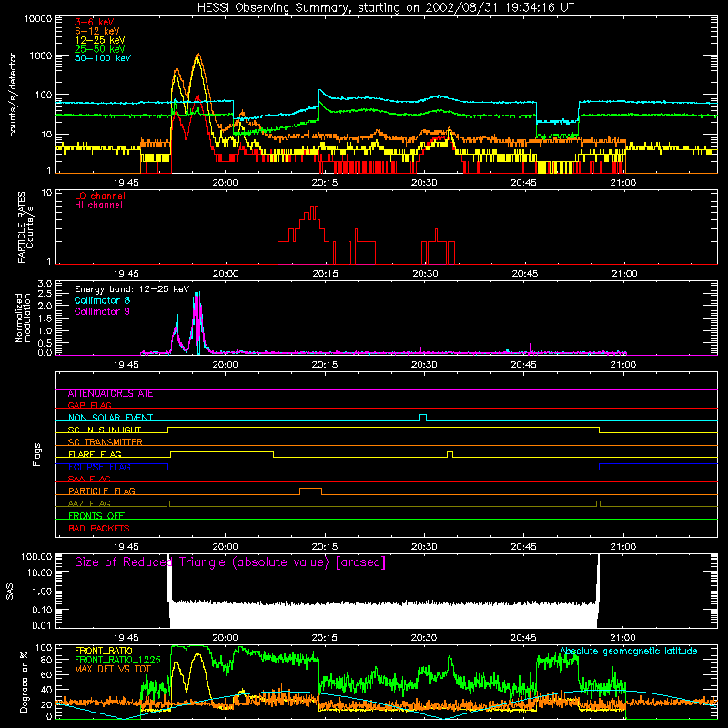Select the yellow 12-25 keV legend label in the top panel
Image resolution: width=728 pixels, height=728 pixels.
100,40
